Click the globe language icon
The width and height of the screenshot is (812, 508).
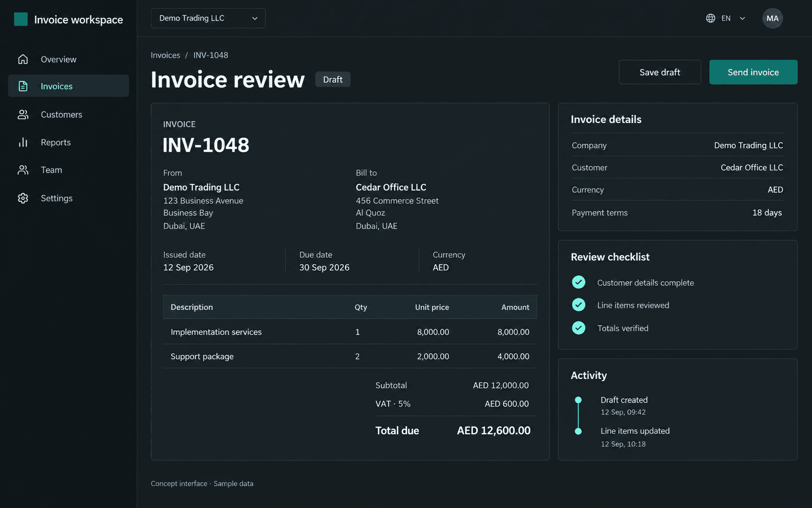click(711, 18)
